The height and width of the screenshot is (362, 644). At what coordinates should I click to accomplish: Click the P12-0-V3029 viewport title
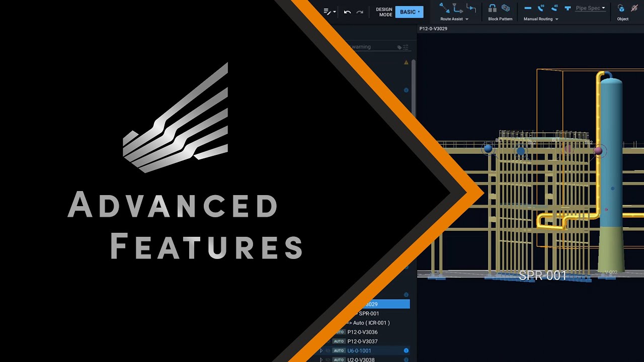coord(433,29)
